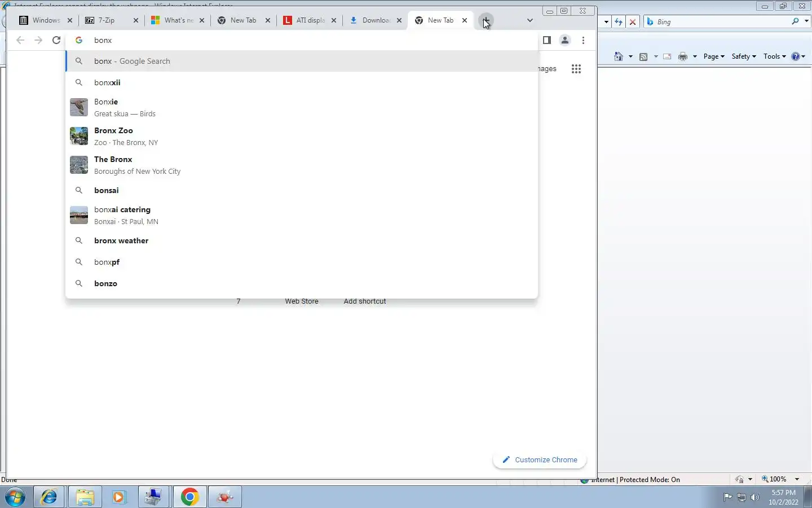Viewport: 812px width, 508px height.
Task: Select the bonsai suggestion
Action: click(302, 190)
